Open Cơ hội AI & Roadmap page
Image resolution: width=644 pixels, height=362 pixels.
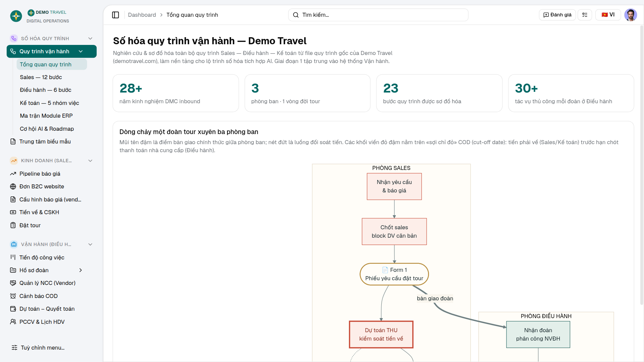click(52, 129)
